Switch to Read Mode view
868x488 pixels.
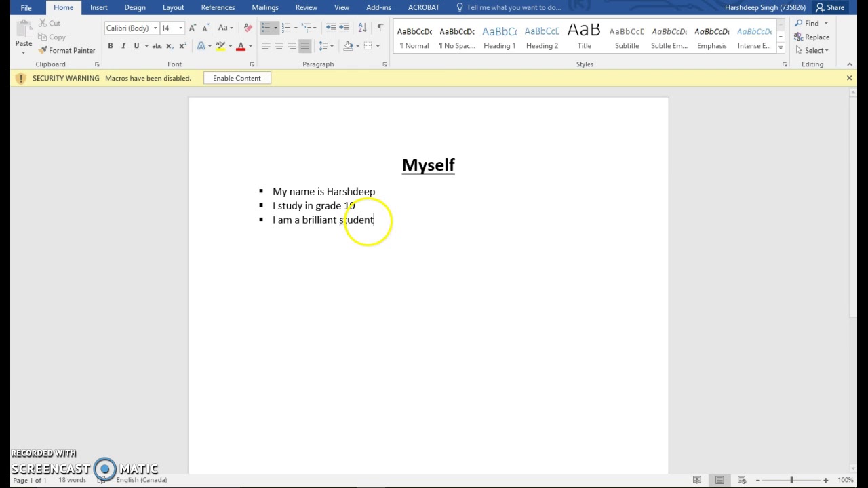point(697,480)
